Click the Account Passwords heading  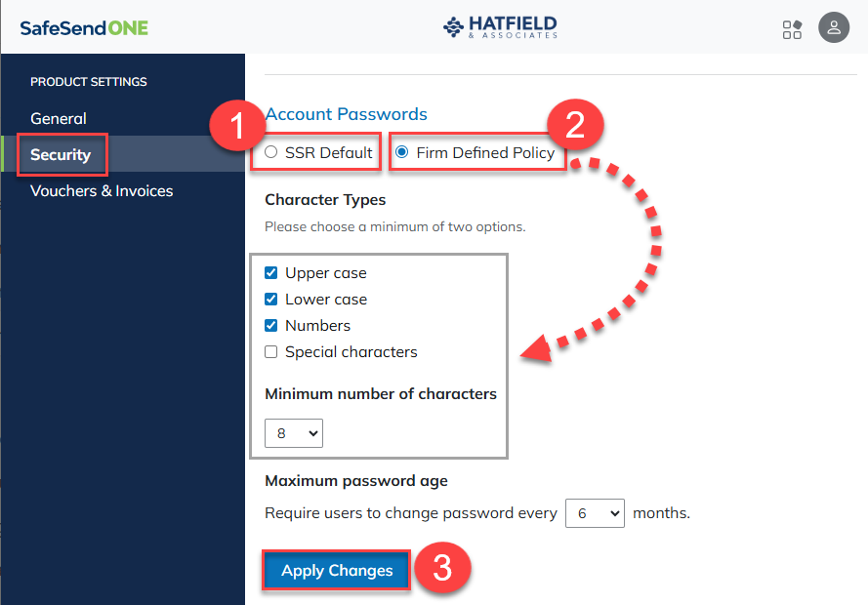pyautogui.click(x=346, y=114)
